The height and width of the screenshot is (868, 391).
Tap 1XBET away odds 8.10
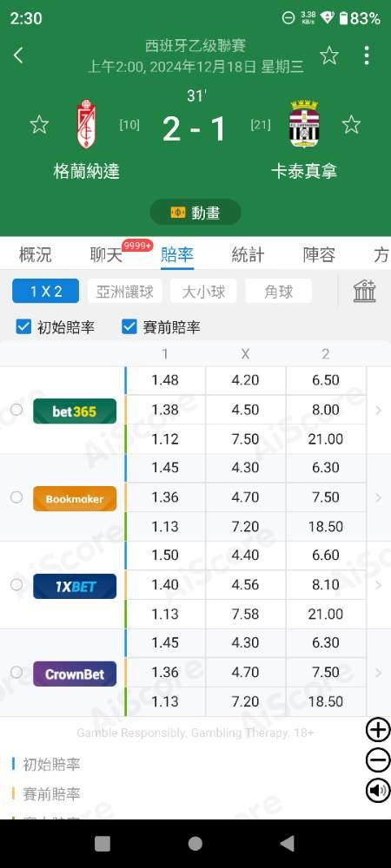[x=326, y=584]
